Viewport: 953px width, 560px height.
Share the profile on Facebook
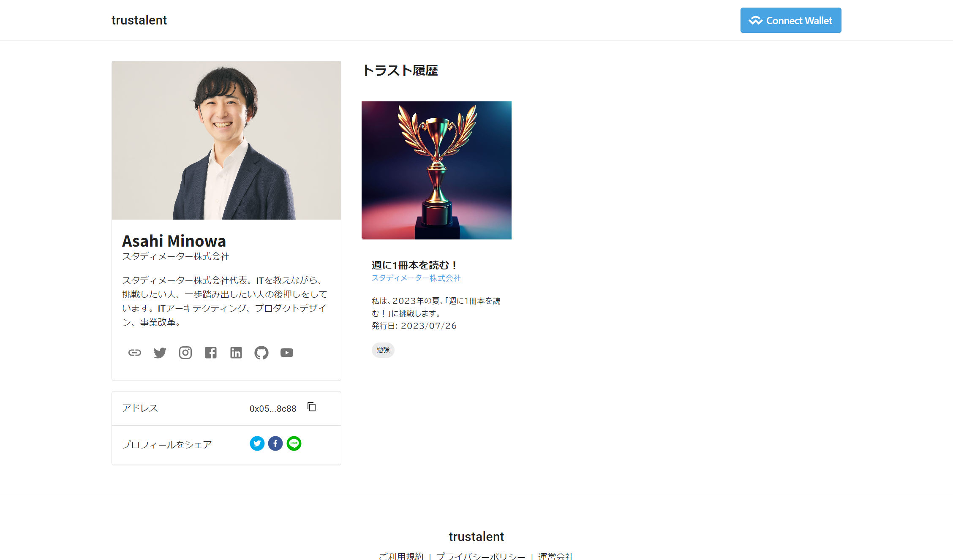point(275,443)
